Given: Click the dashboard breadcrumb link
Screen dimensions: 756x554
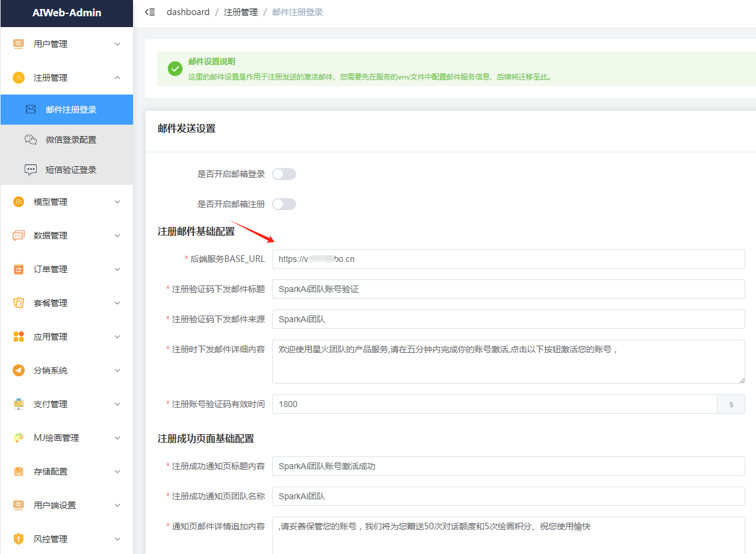Looking at the screenshot, I should tap(188, 11).
